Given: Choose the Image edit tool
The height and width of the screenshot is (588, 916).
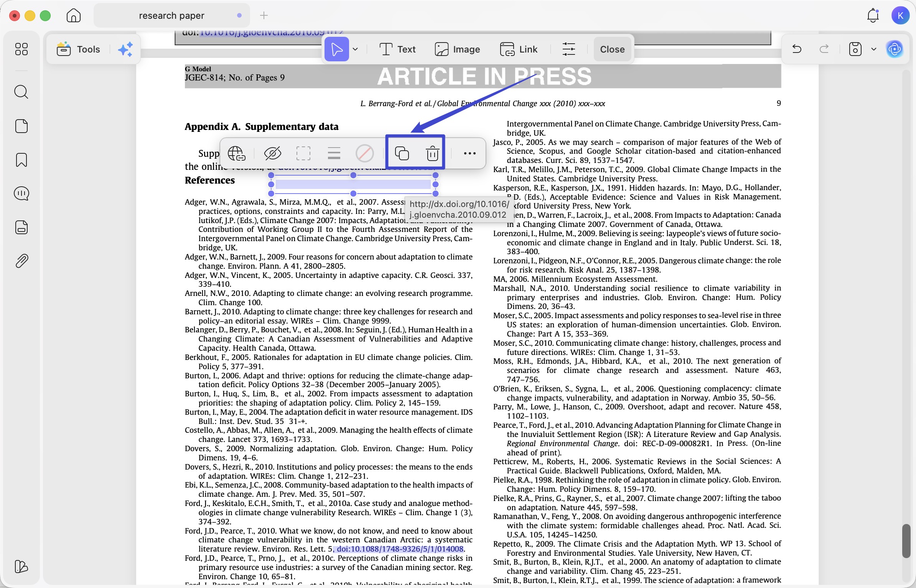Looking at the screenshot, I should 457,49.
